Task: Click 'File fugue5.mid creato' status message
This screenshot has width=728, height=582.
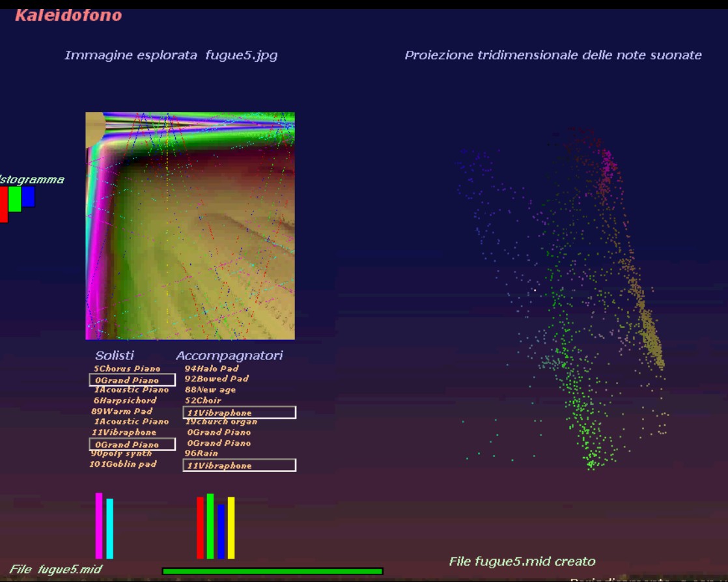Action: 522,562
